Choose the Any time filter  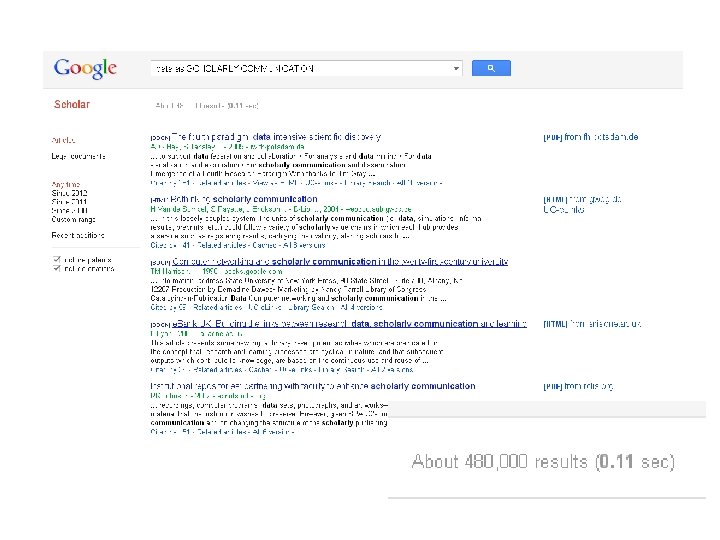click(x=65, y=184)
